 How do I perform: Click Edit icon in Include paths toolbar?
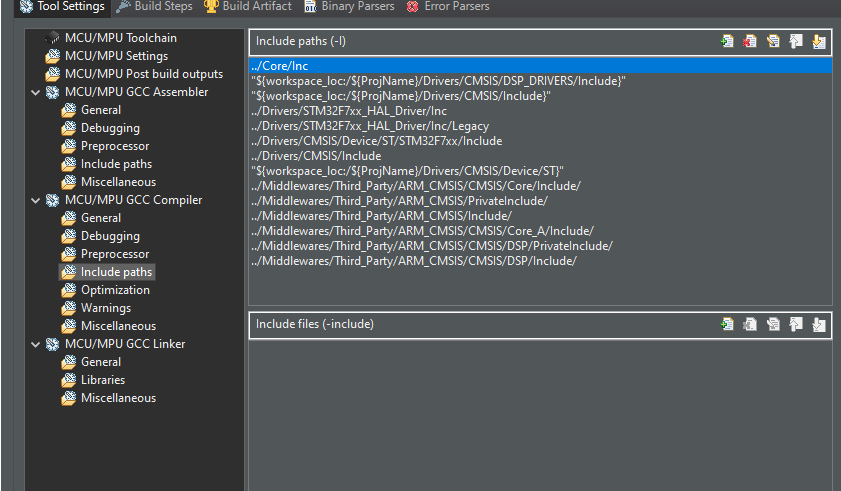[773, 41]
